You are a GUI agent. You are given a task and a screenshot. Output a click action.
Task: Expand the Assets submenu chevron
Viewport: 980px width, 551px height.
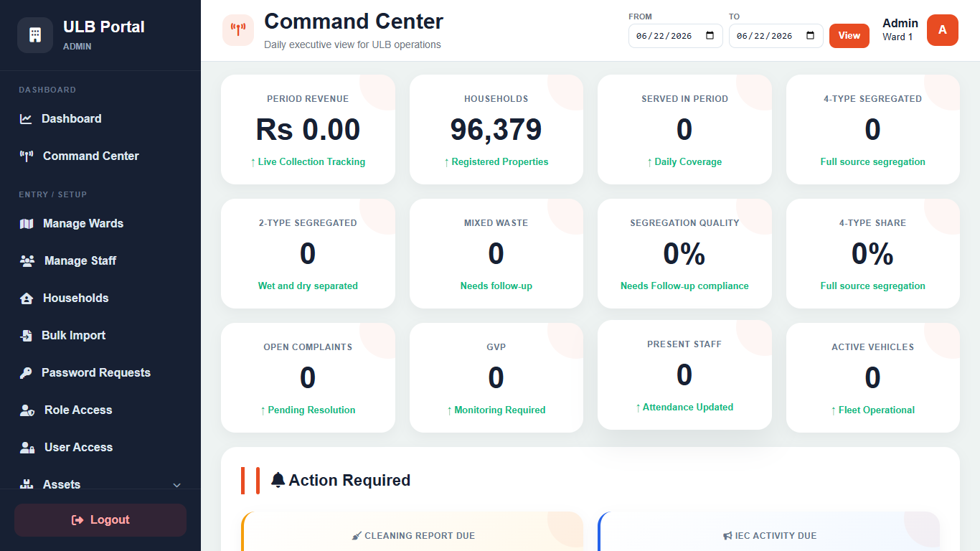(x=177, y=486)
